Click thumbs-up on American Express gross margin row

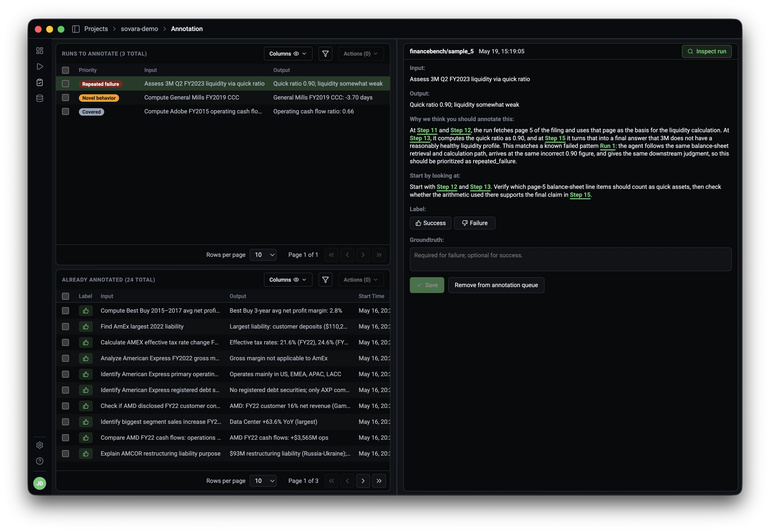[86, 358]
